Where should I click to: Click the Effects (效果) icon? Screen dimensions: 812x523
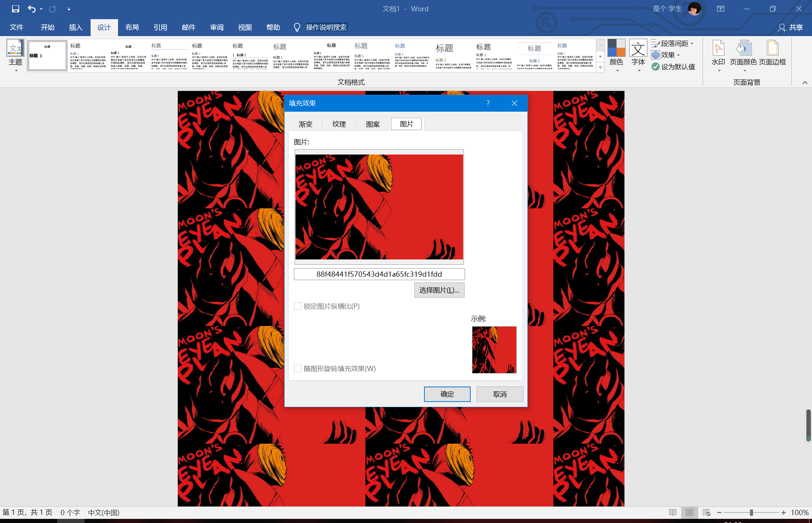656,55
